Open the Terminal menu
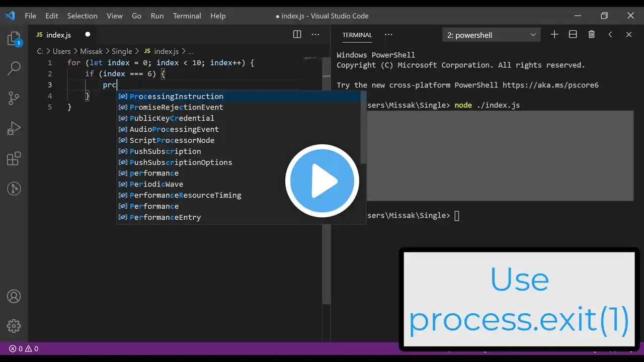 click(187, 16)
